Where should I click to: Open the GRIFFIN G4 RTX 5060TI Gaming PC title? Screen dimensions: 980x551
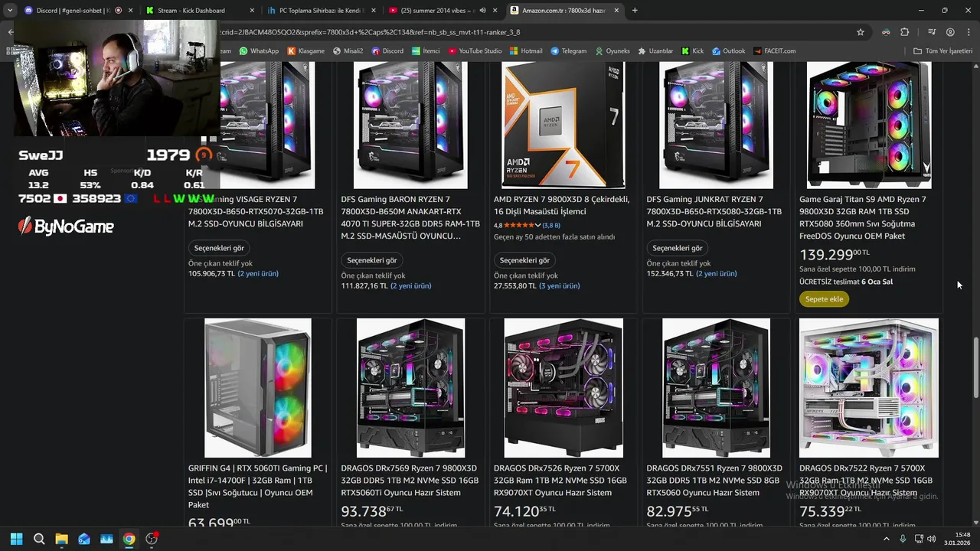click(x=257, y=487)
